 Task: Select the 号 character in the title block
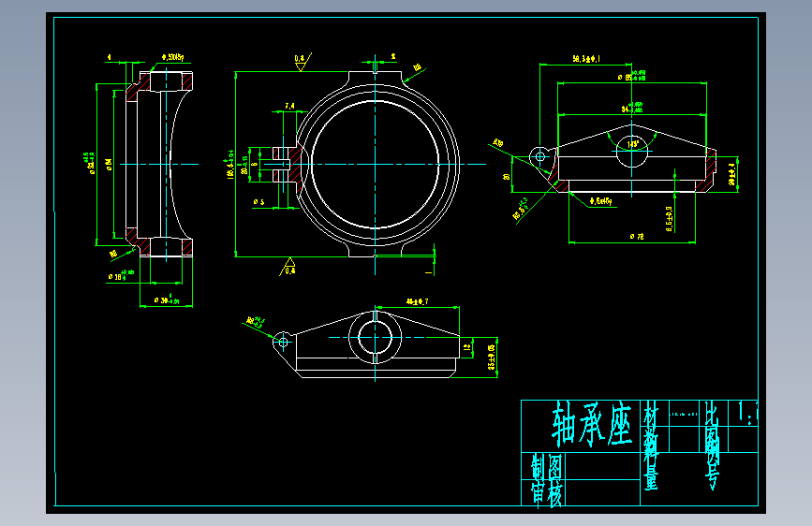tap(713, 477)
